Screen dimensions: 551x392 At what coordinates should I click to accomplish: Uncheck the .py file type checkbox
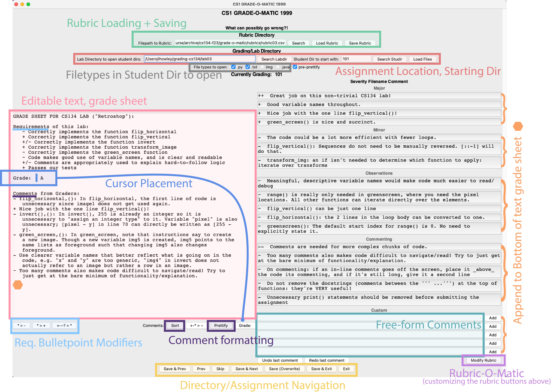(x=233, y=67)
